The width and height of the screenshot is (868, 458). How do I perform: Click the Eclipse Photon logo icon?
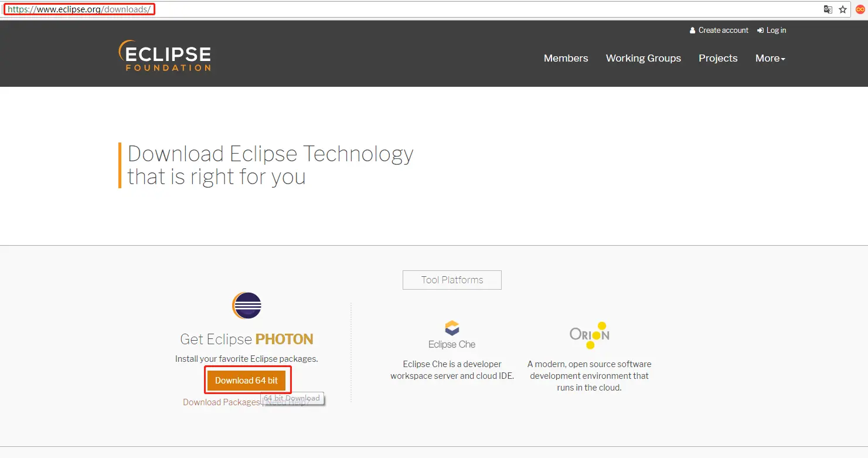tap(247, 306)
